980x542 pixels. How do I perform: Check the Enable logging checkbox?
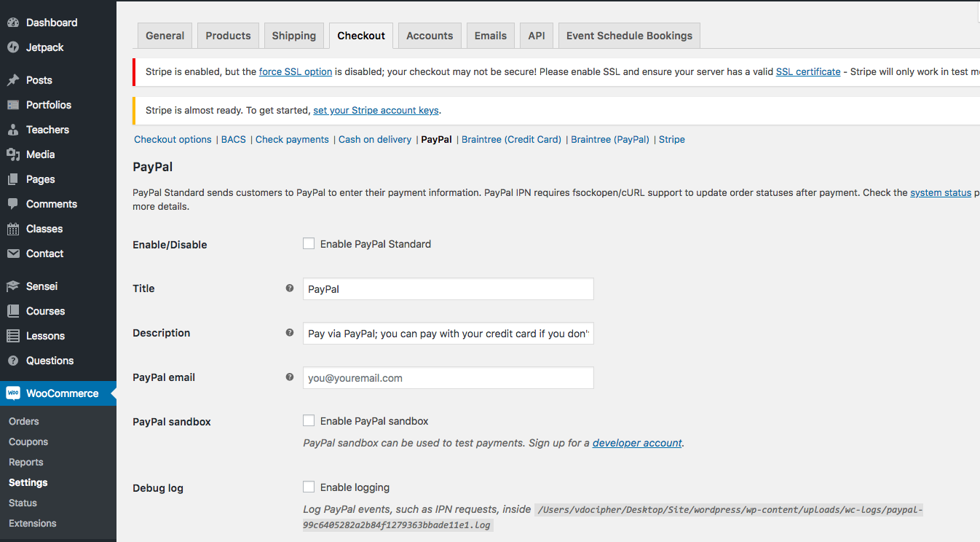point(309,487)
